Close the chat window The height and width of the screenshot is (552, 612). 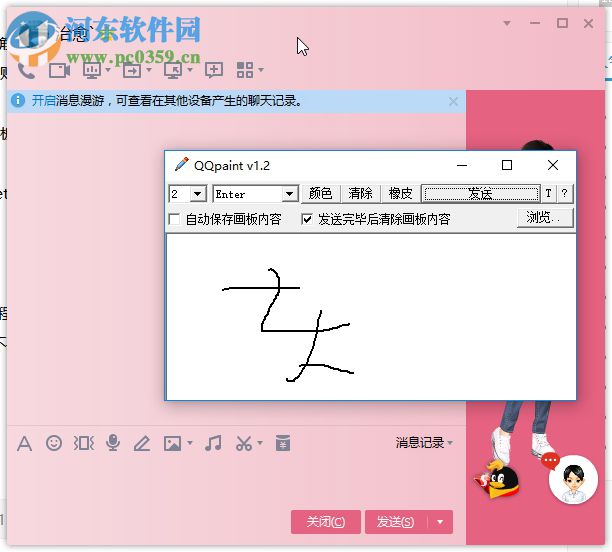[x=589, y=23]
